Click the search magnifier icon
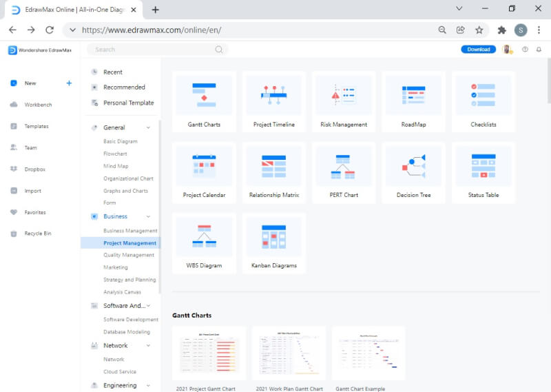This screenshot has height=392, width=551. (219, 50)
